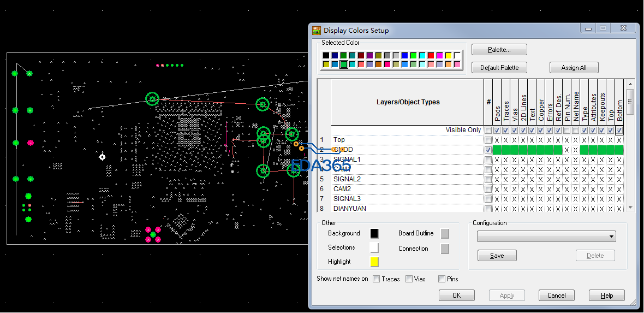Select the SIGNAL2 layer row

[x=407, y=179]
